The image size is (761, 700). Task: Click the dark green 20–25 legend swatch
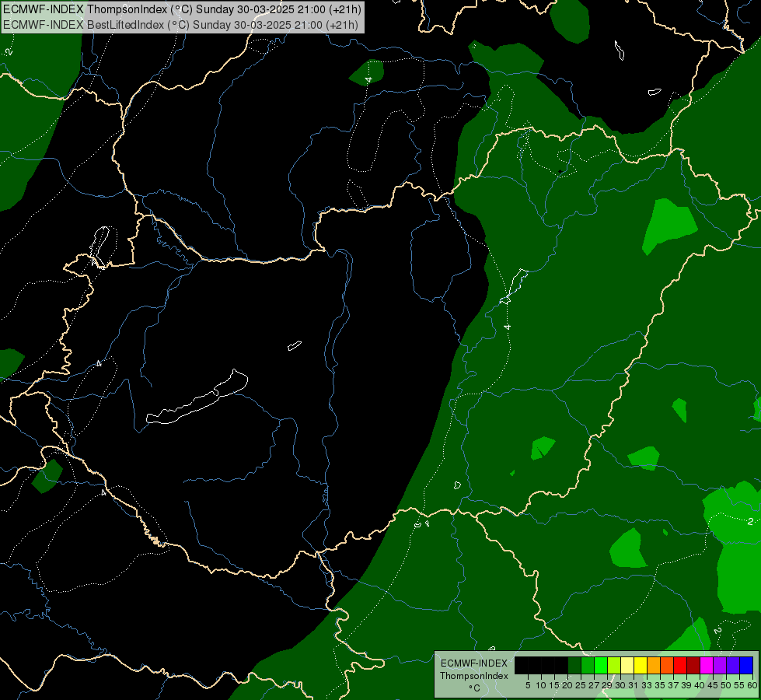(574, 665)
